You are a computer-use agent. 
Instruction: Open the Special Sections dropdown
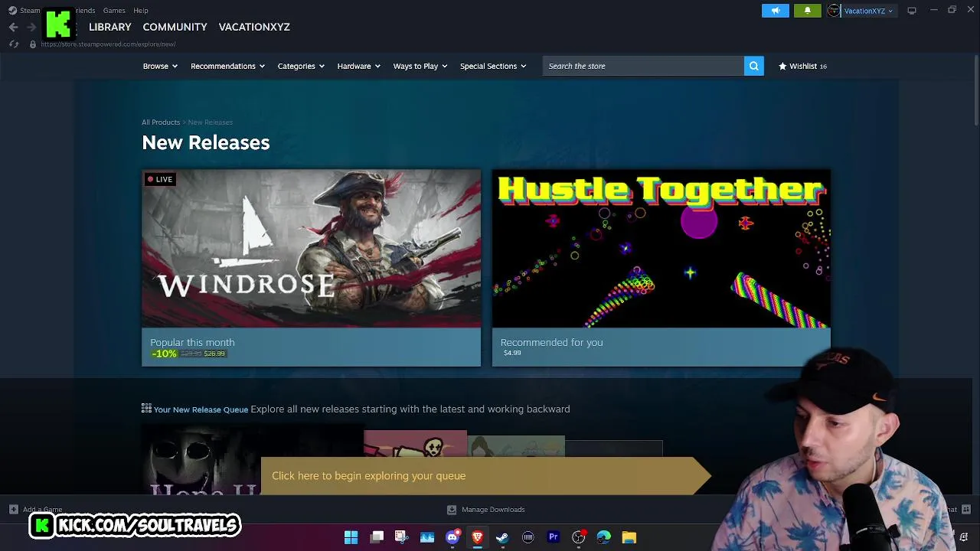click(493, 67)
